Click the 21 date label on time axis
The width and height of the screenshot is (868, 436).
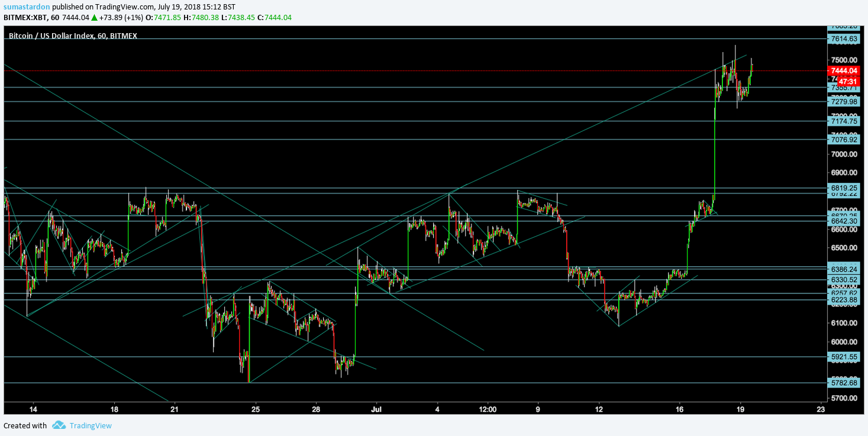point(174,409)
